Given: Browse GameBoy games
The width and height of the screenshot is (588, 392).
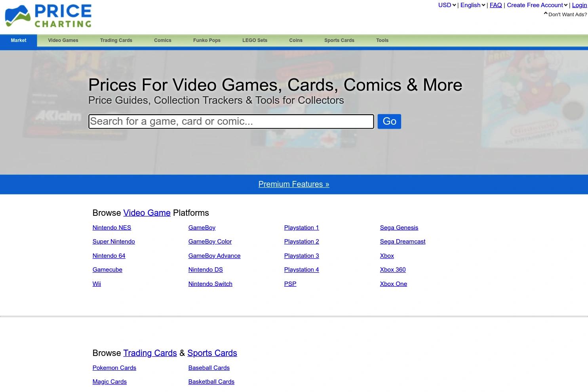Looking at the screenshot, I should click(202, 228).
